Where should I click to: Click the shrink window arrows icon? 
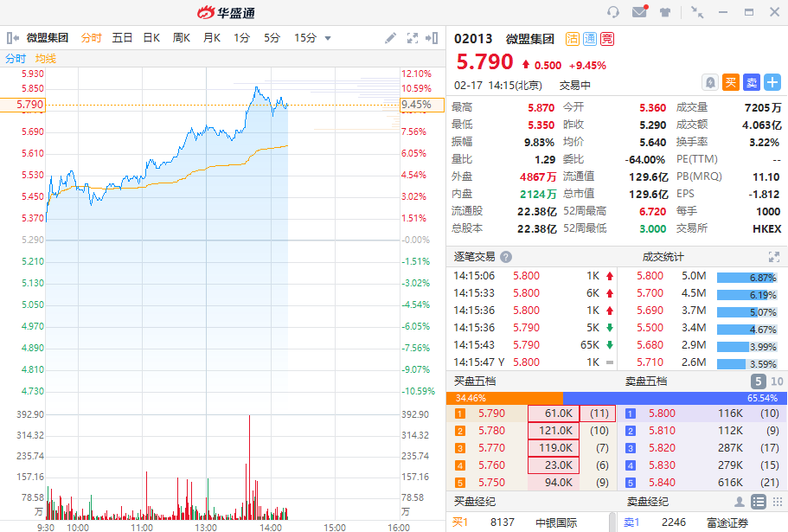[x=697, y=12]
